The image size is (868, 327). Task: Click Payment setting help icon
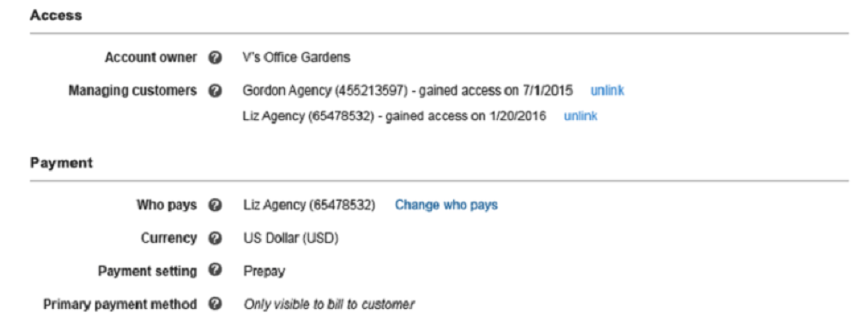pos(215,270)
